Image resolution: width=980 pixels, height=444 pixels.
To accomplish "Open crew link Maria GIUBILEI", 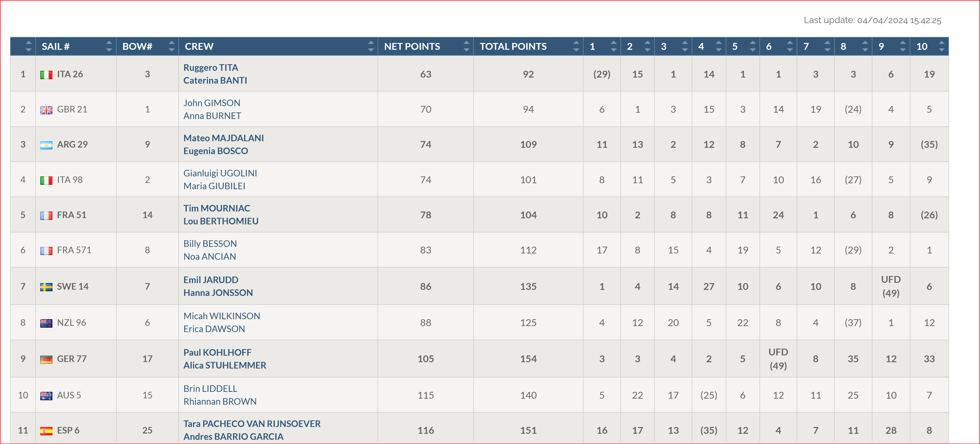I will coord(214,187).
